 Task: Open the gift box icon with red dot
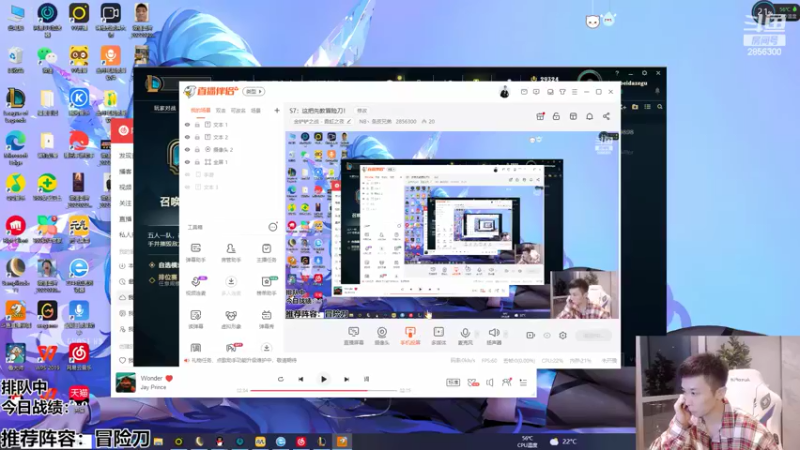click(x=540, y=116)
